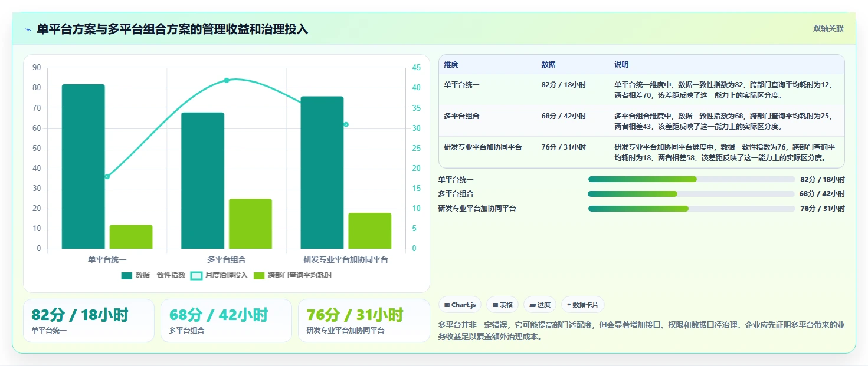The height and width of the screenshot is (366, 868).
Task: Click the tall teal bar for 单平台统一
Action: [83, 167]
